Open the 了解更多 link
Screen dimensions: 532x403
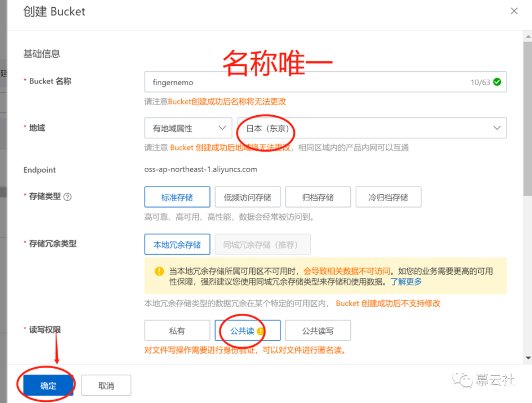pyautogui.click(x=406, y=281)
